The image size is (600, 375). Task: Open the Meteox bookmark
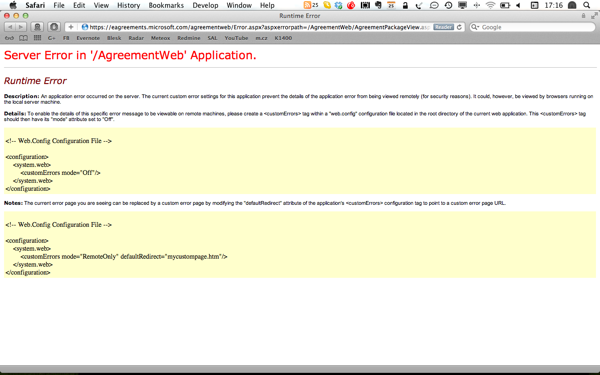coord(160,38)
